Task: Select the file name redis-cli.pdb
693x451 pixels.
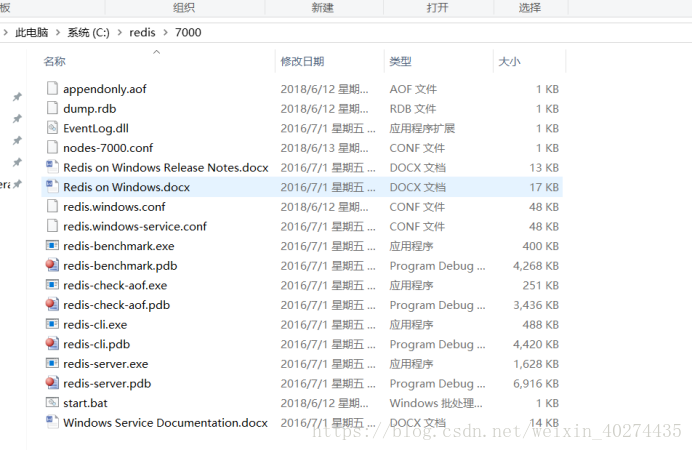Action: point(97,344)
